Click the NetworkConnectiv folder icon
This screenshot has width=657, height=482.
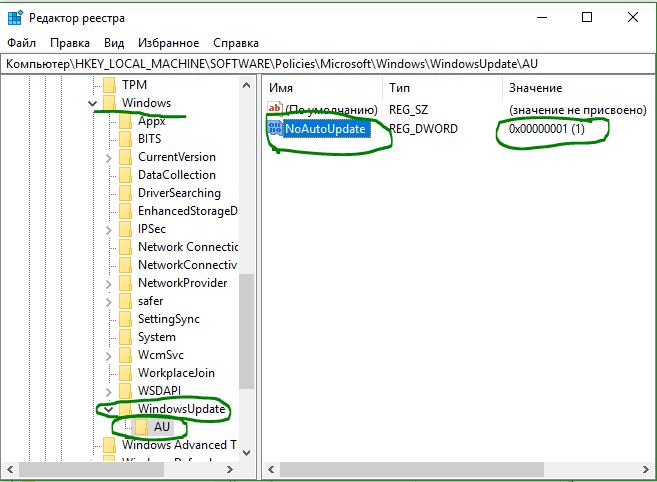tap(126, 265)
